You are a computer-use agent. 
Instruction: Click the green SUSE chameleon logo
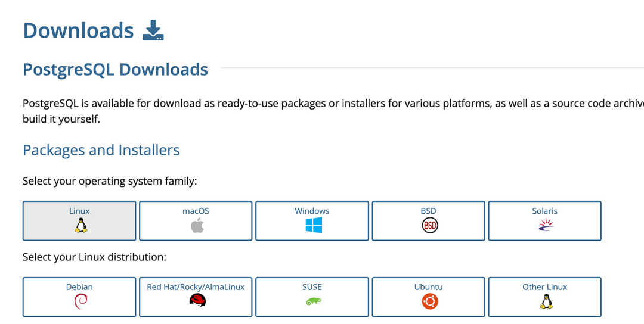pos(312,301)
